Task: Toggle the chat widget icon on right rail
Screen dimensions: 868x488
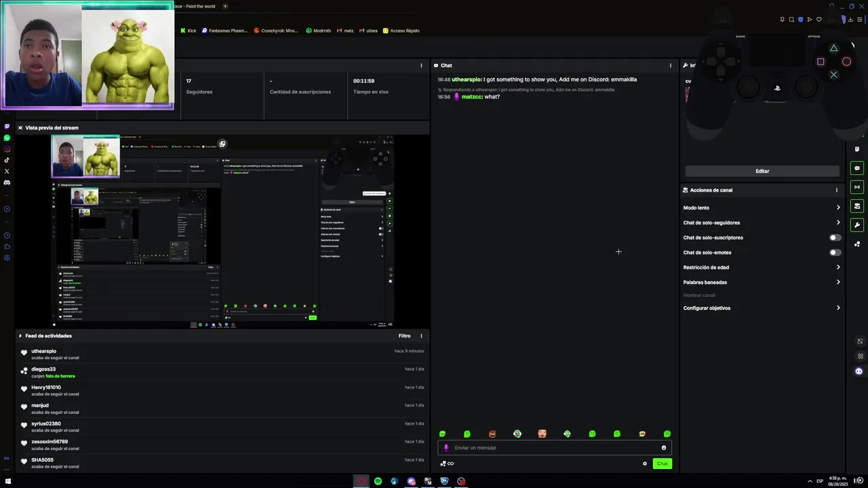Action: coord(857,168)
